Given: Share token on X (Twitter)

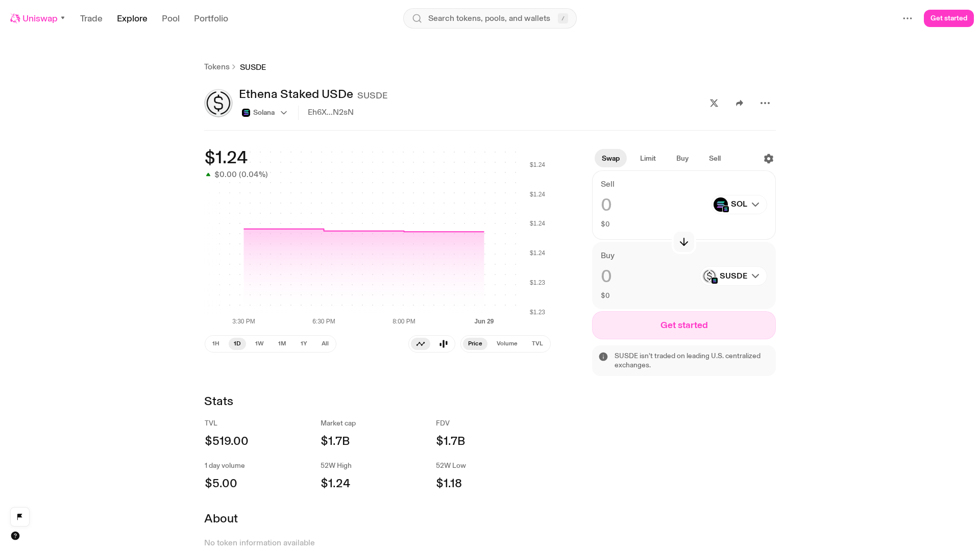Looking at the screenshot, I should [714, 103].
